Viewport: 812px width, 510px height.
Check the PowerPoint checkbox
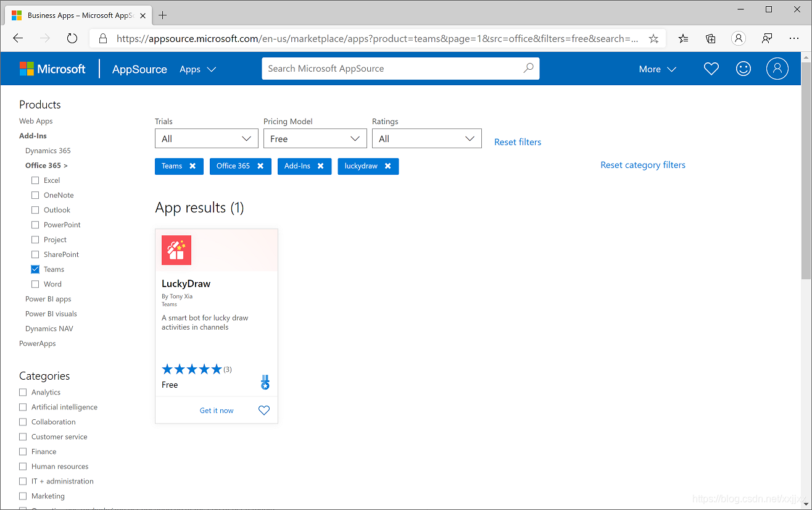(35, 225)
